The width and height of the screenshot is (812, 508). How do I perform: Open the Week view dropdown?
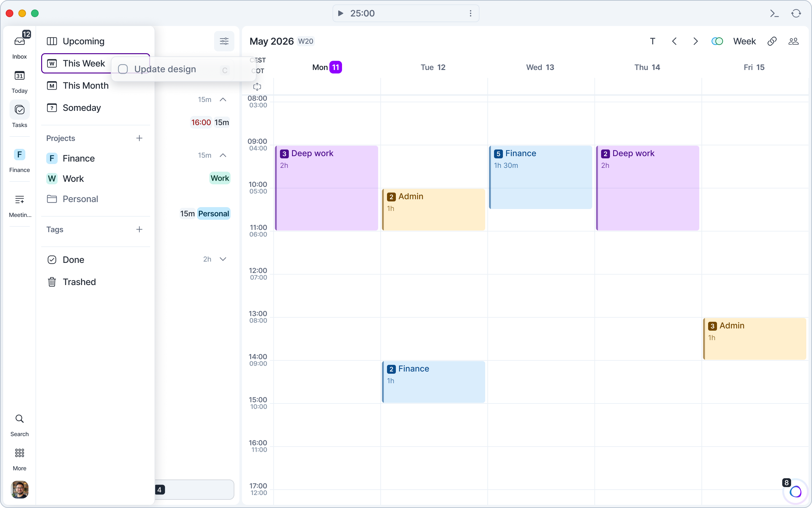pyautogui.click(x=744, y=41)
